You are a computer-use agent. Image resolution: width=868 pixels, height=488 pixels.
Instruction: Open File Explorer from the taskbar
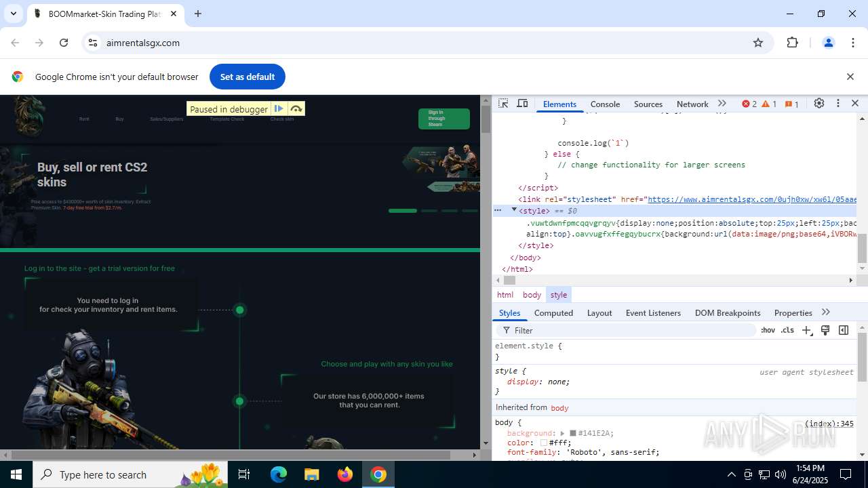tap(312, 474)
